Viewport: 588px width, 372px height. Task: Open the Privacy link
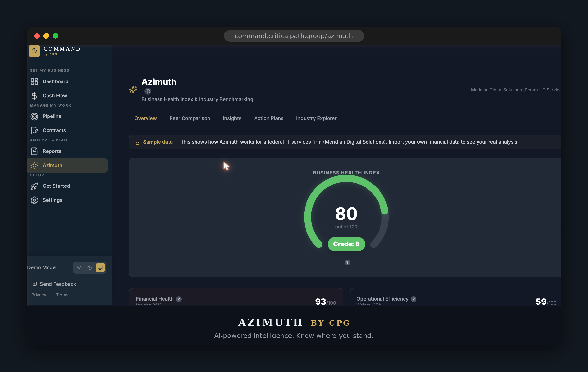(x=39, y=295)
